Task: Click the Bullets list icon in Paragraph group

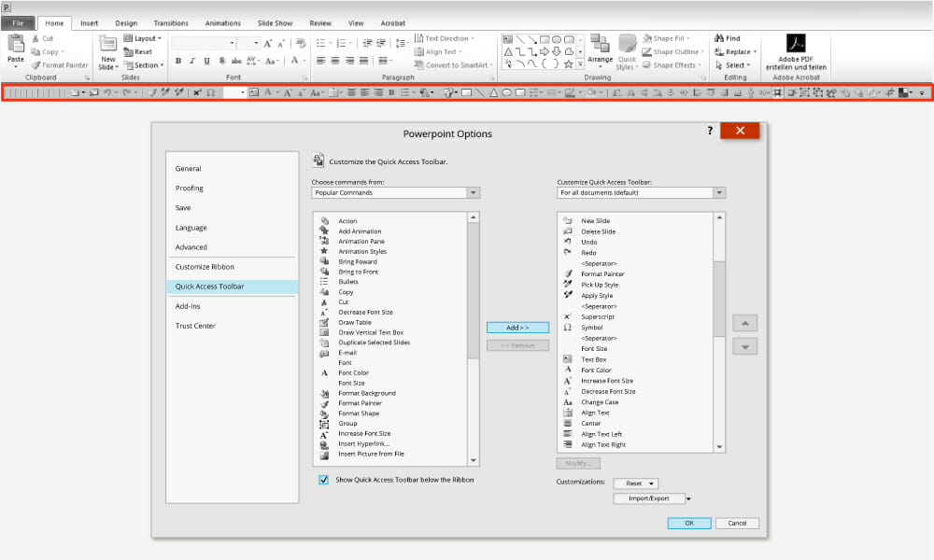Action: [320, 44]
